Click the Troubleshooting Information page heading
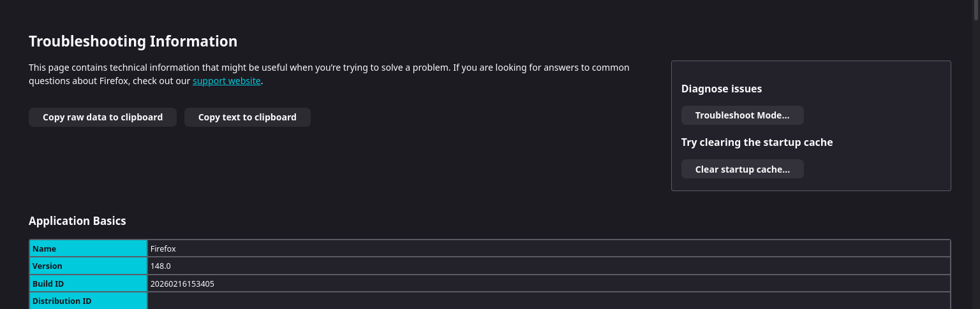 133,41
